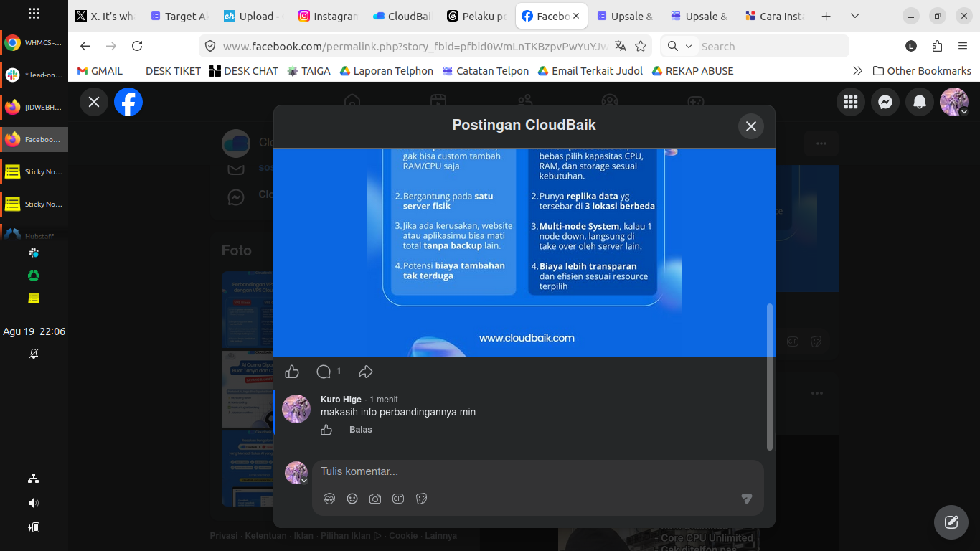Send the comment with the paper-plane icon
Screen dimensions: 980x551
coord(747,499)
